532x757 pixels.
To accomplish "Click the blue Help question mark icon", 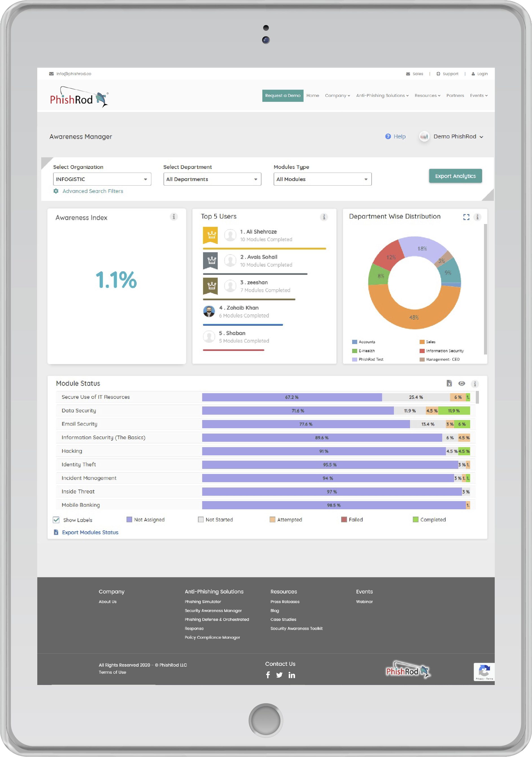I will pos(388,136).
